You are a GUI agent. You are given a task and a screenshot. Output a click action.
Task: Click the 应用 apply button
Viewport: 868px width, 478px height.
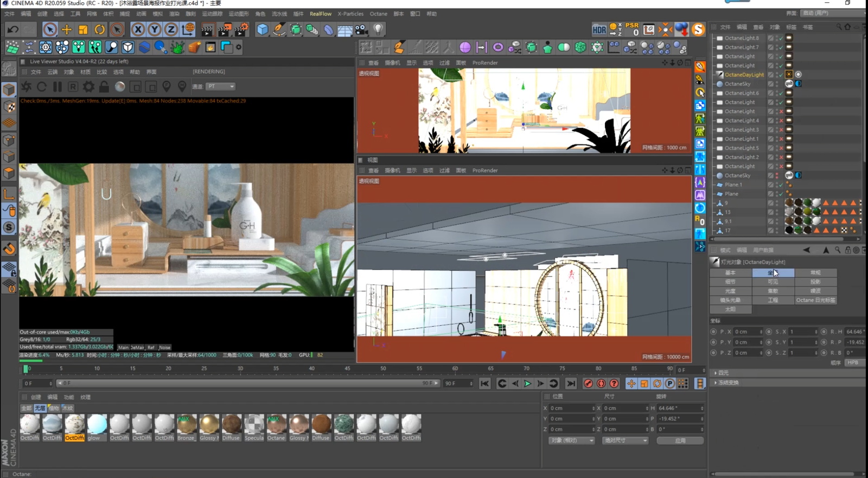680,441
